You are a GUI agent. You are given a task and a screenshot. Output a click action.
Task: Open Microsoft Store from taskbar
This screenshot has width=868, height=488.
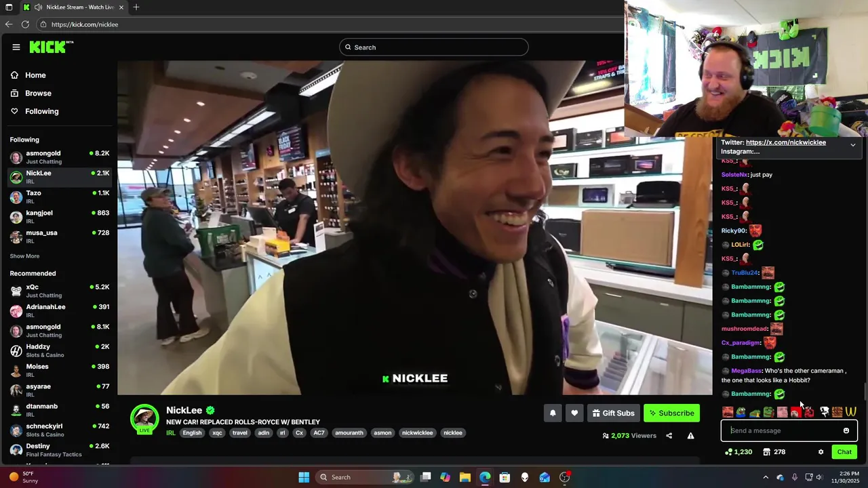(505, 477)
